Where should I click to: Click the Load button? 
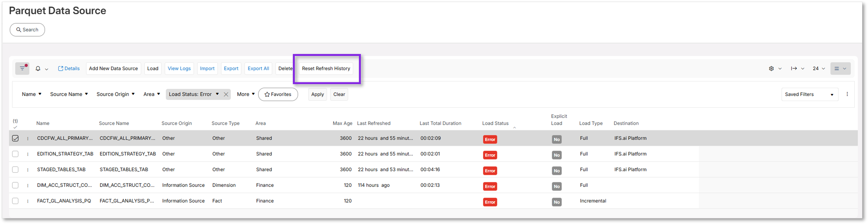click(153, 68)
